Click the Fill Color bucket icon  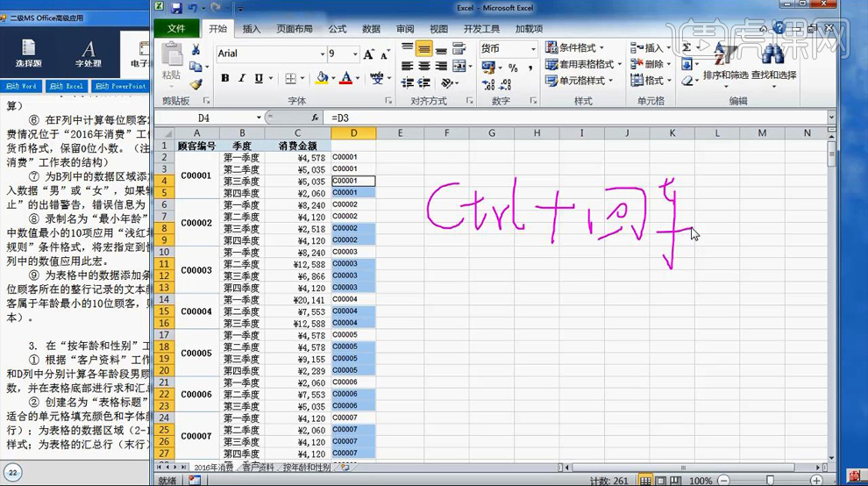[321, 78]
